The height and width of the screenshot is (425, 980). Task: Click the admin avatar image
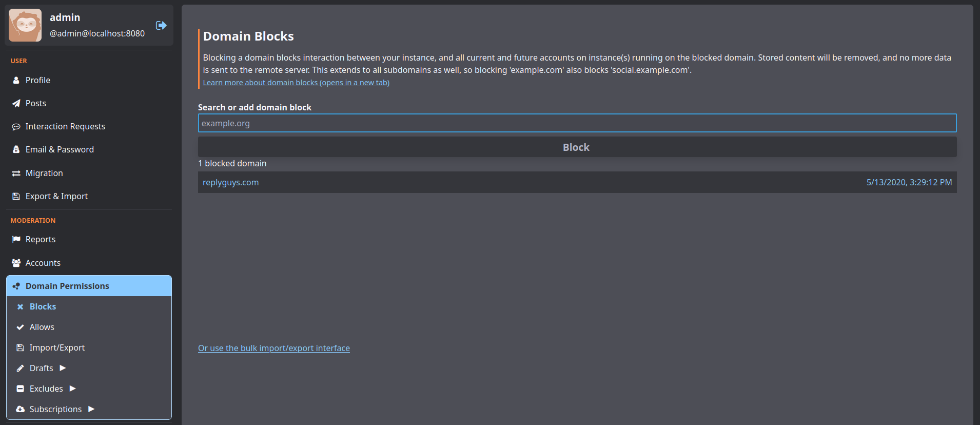(25, 25)
